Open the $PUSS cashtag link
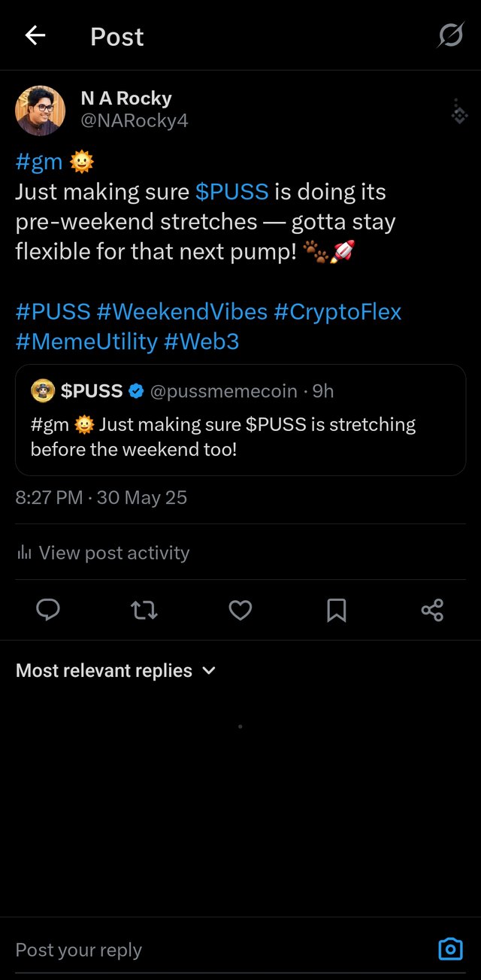The image size is (481, 980). (x=231, y=192)
